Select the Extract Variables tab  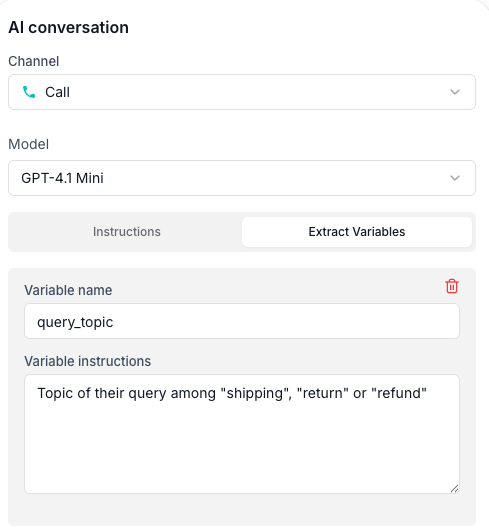[x=357, y=232]
